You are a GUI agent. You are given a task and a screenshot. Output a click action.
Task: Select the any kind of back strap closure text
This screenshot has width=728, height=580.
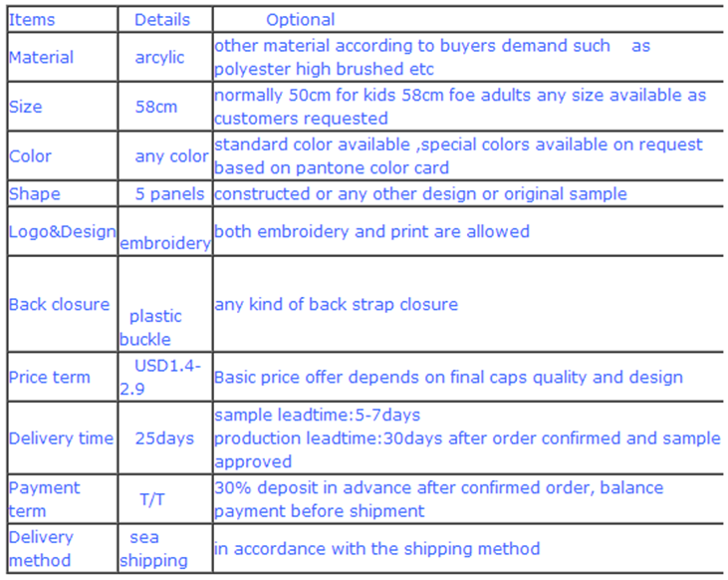pyautogui.click(x=337, y=304)
